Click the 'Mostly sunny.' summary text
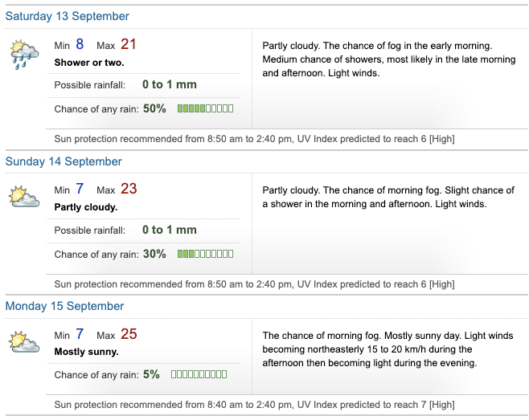The image size is (529, 420). (86, 352)
